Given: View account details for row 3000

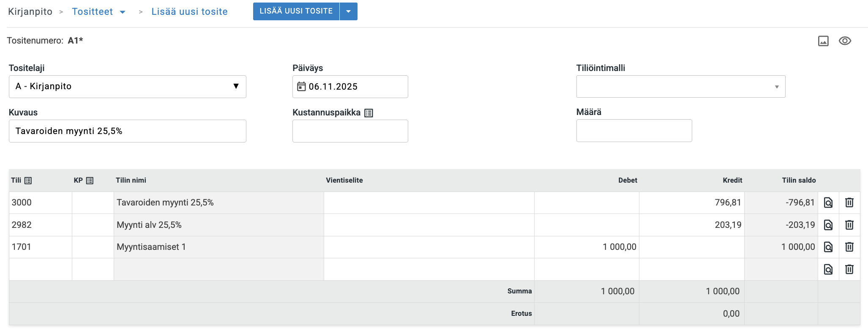Looking at the screenshot, I should pyautogui.click(x=828, y=203).
